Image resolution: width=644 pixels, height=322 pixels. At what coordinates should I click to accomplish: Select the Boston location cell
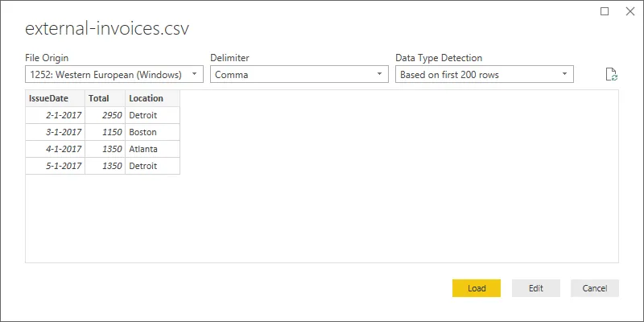(x=152, y=132)
